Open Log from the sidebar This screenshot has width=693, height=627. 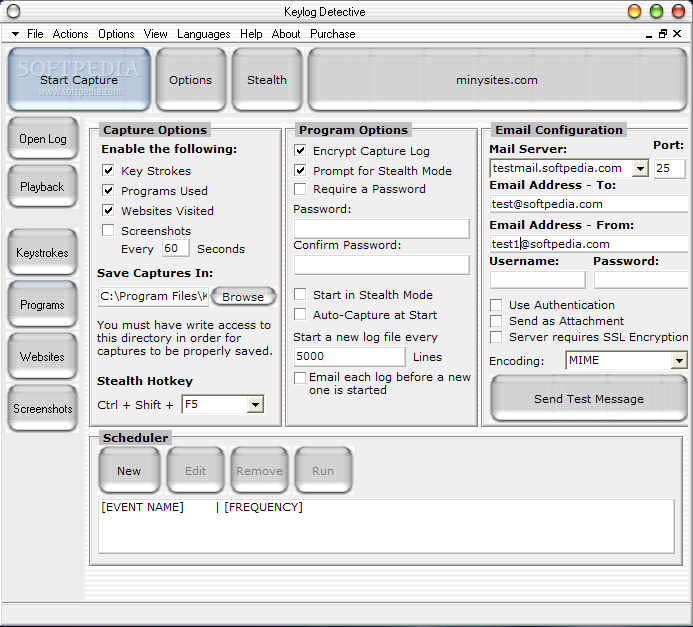42,139
